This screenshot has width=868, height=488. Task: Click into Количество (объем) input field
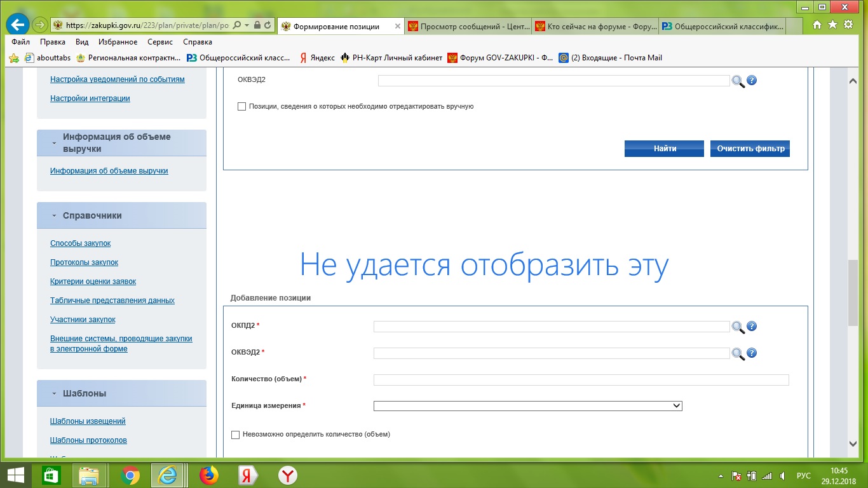pos(581,380)
